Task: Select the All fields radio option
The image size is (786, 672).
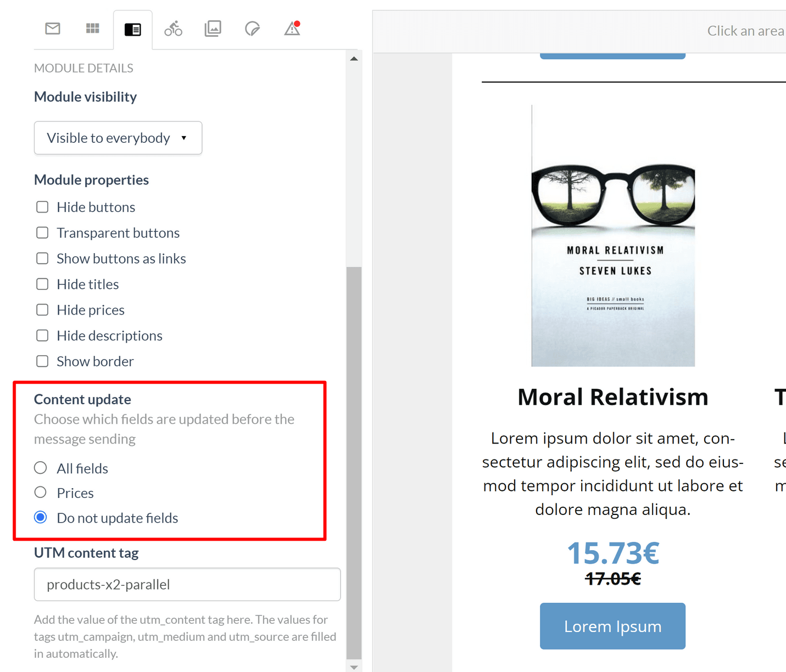Action: [x=41, y=468]
